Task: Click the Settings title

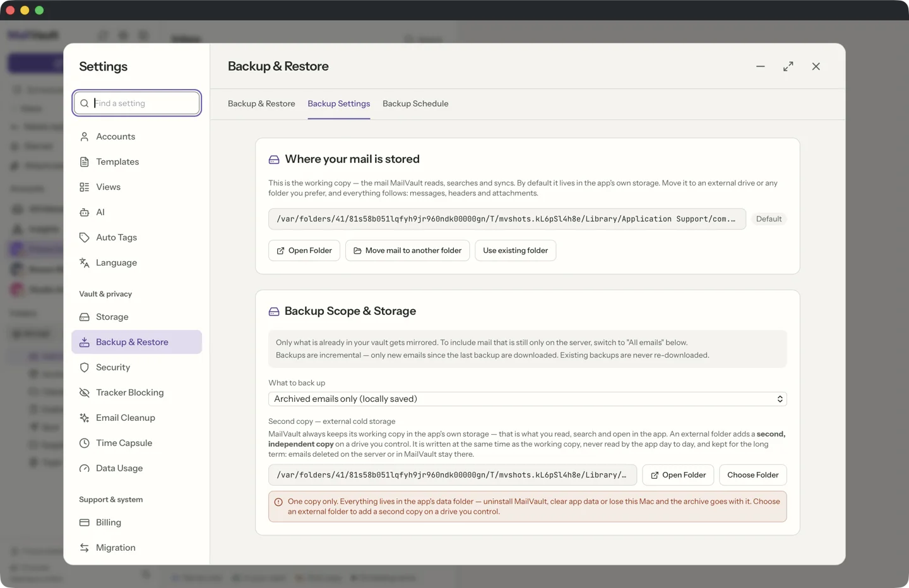Action: coord(104,66)
